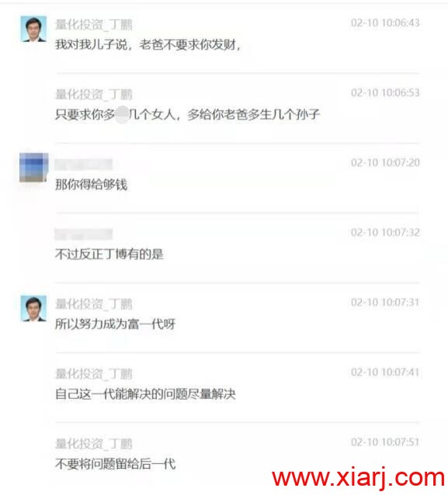This screenshot has height=495, width=448.
Task: Select message 所以努力成为富一代呀
Action: (116, 324)
